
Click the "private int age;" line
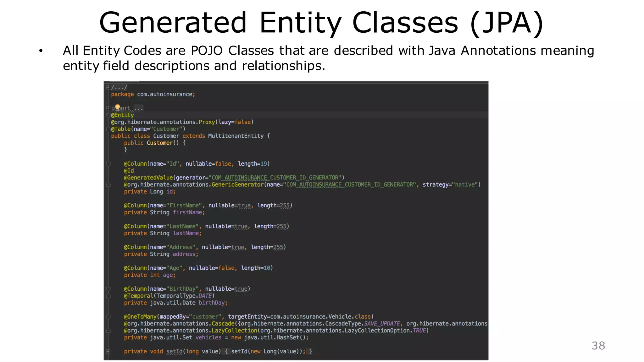[x=150, y=275]
